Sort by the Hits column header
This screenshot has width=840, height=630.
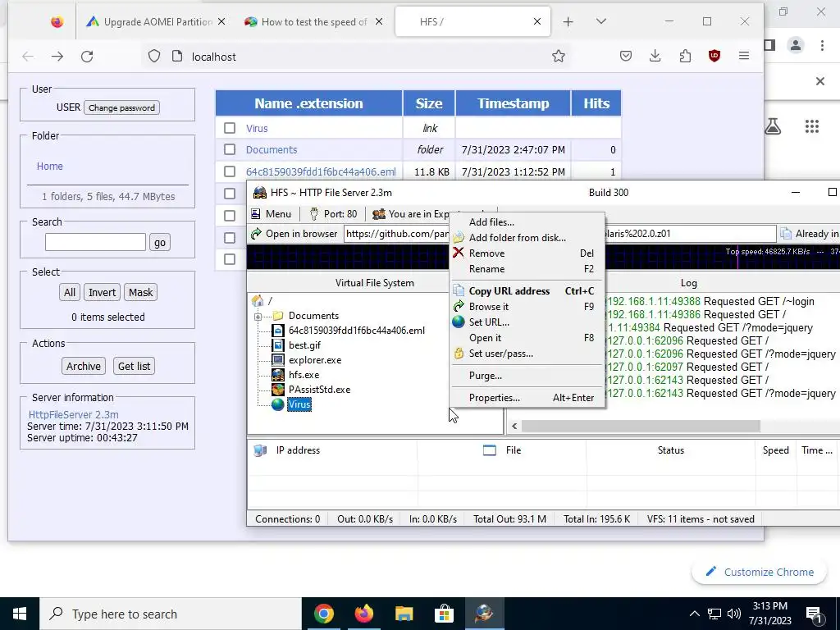click(x=596, y=103)
